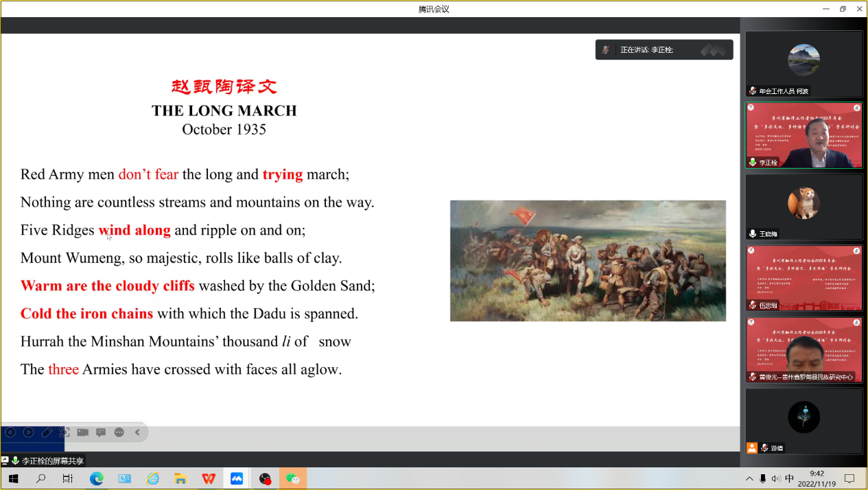Select the video tile of 黄俊光

[x=804, y=349]
